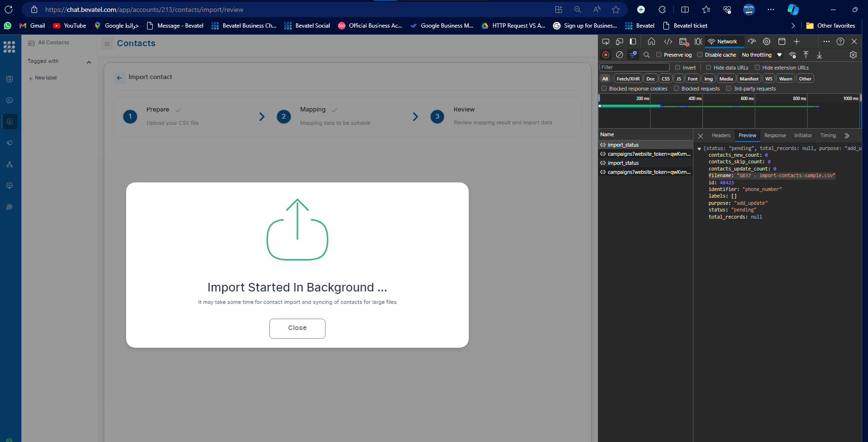
Task: Check the 3rd-party requests checkbox
Action: point(729,89)
